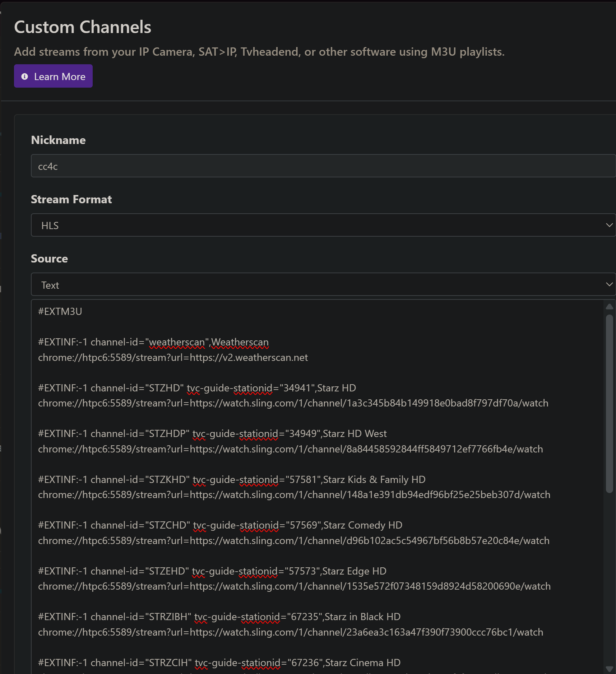Viewport: 616px width, 674px height.
Task: Click the playlist scrollbar down arrow
Action: click(x=609, y=669)
